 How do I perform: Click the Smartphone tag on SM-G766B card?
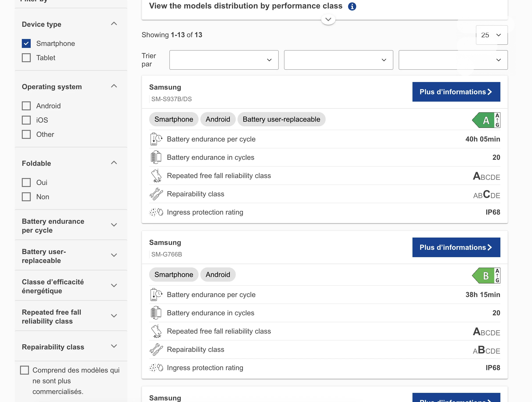174,274
